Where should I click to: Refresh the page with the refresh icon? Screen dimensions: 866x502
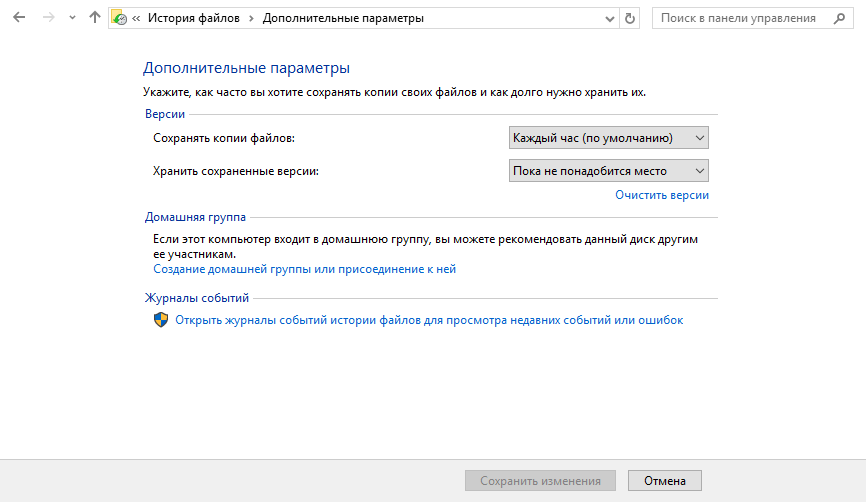629,18
